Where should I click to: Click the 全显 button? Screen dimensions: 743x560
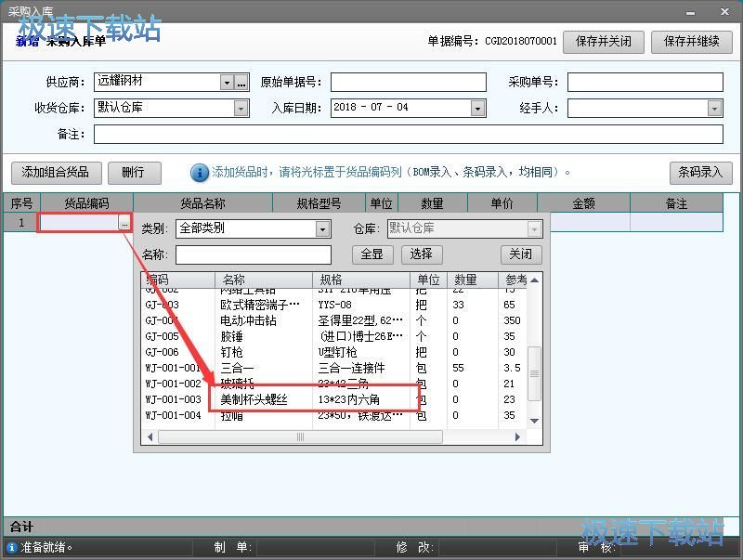click(x=372, y=254)
